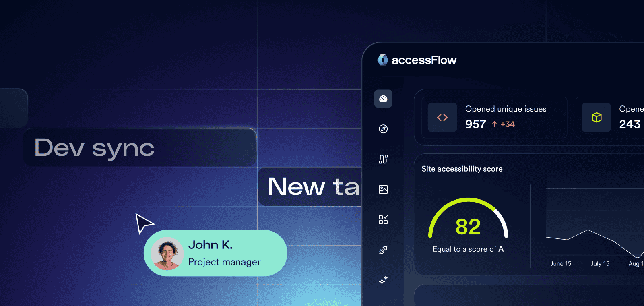This screenshot has width=644, height=306.
Task: Open the user flows icon in sidebar
Action: coord(383,159)
